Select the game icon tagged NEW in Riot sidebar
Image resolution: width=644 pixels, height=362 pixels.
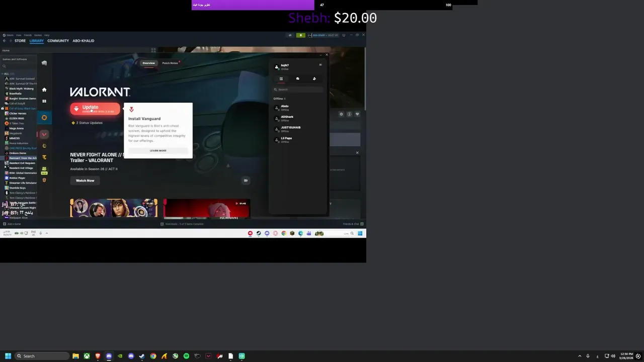[x=44, y=170]
